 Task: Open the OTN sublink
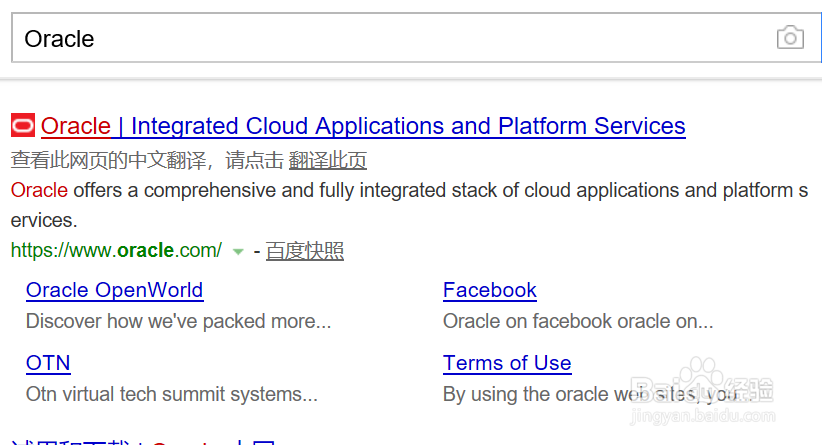48,363
